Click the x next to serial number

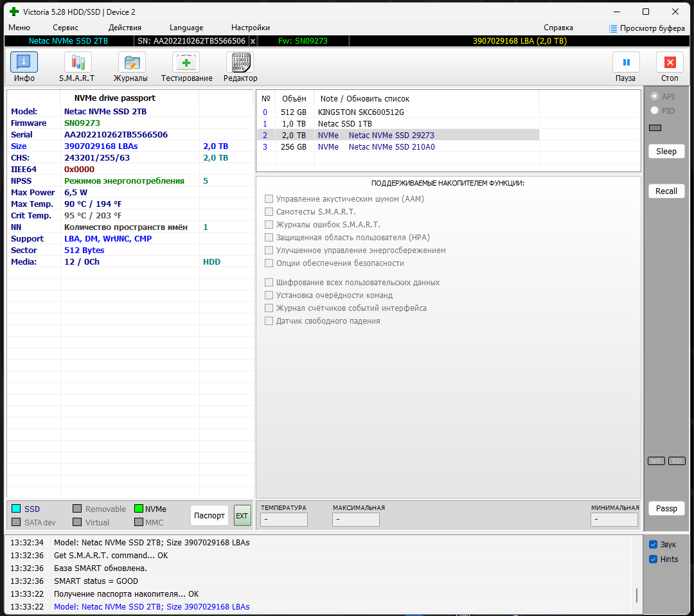tap(253, 41)
